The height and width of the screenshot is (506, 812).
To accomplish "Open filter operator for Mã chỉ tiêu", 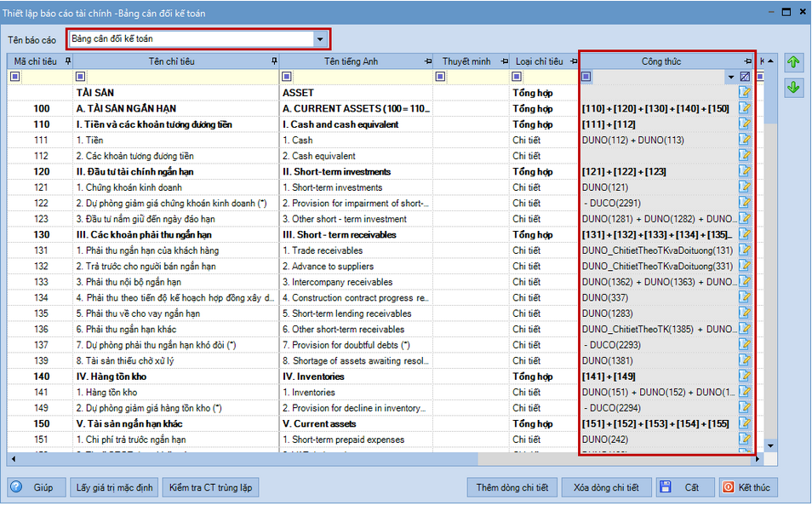I will click(x=15, y=77).
